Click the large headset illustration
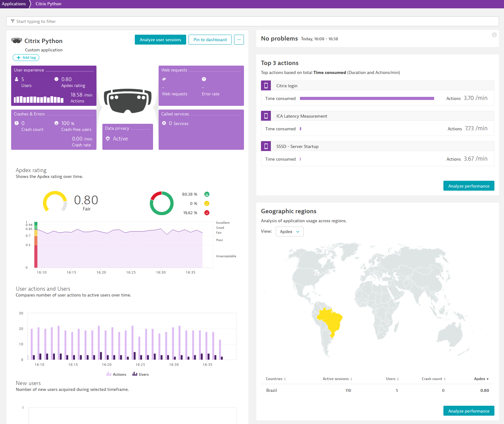 click(x=128, y=101)
